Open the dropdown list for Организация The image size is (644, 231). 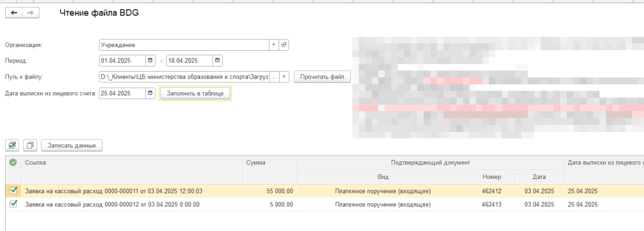tap(274, 45)
